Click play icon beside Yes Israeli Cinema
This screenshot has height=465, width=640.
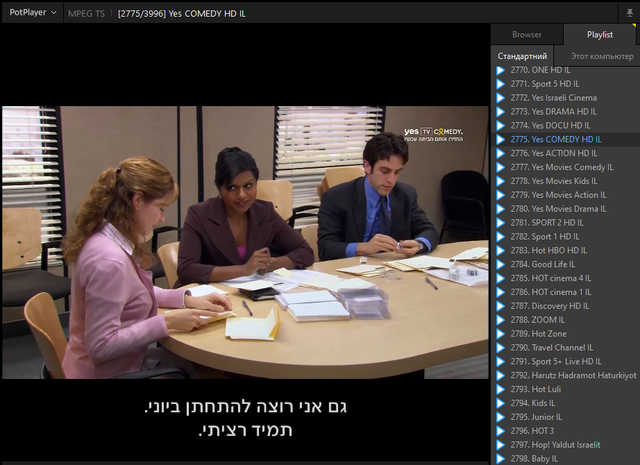point(500,98)
